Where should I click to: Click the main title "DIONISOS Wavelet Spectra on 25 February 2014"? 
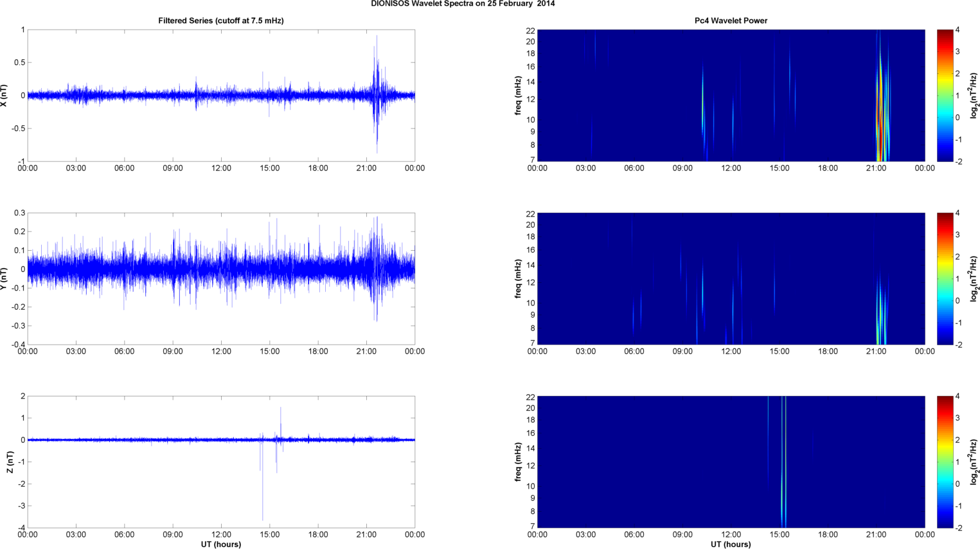point(463,4)
